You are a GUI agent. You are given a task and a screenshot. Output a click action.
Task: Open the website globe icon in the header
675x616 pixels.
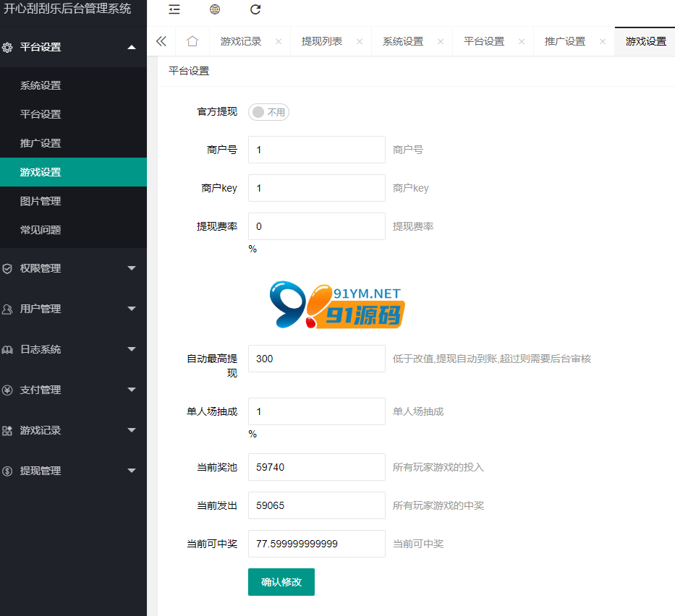pyautogui.click(x=215, y=9)
